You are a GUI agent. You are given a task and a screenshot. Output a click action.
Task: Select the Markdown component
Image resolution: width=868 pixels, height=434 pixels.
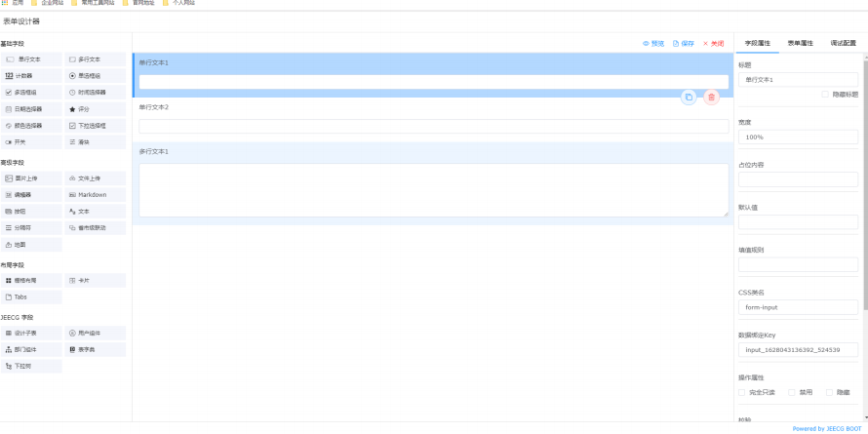coord(95,195)
